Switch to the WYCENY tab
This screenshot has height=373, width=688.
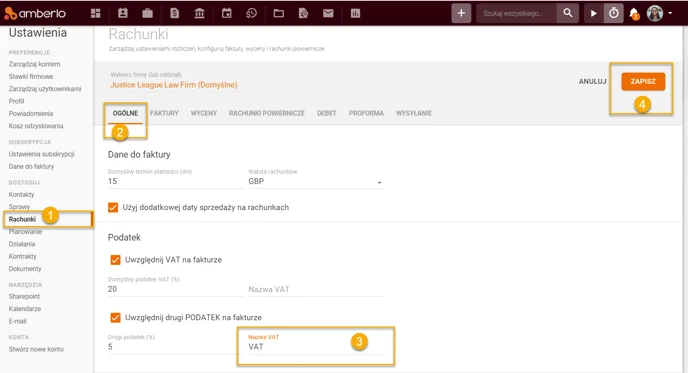coord(204,113)
